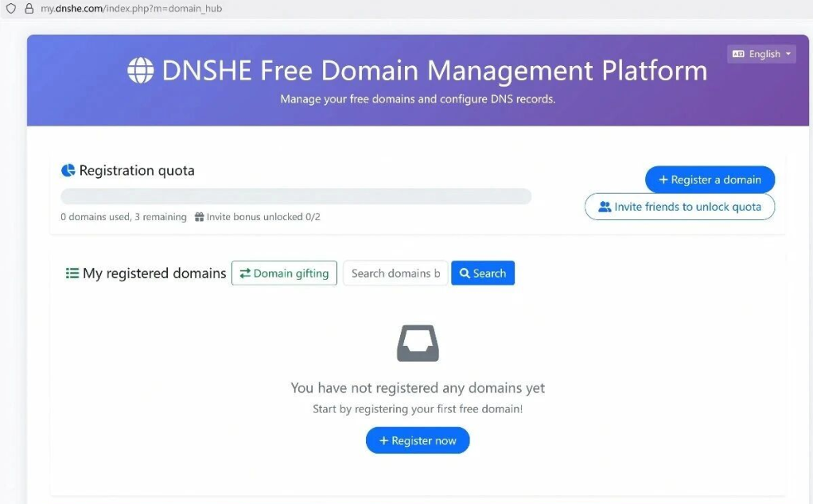Hit the Register now button

point(418,440)
